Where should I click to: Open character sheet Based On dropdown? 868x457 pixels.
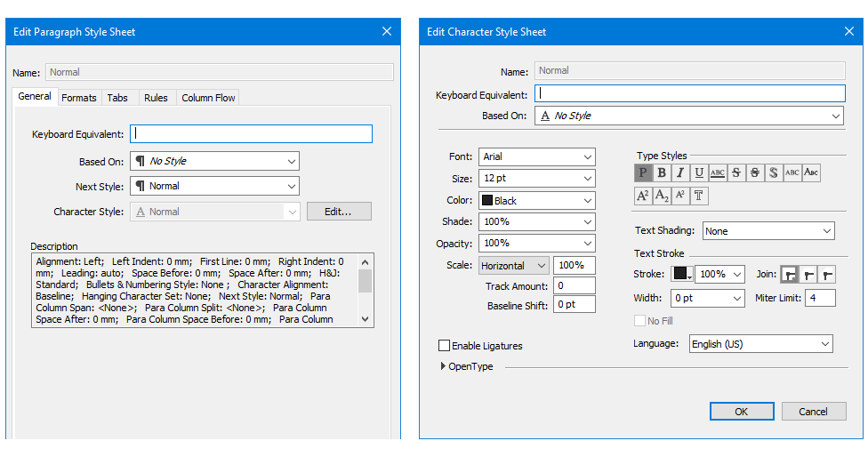(689, 116)
